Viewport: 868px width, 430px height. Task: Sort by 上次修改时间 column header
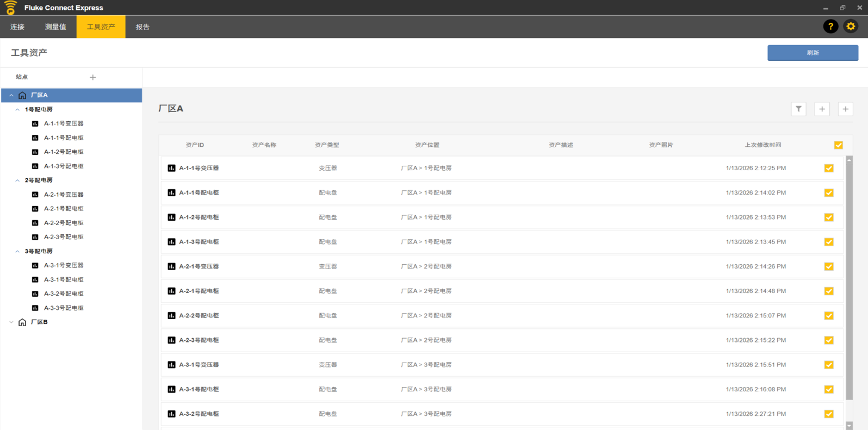coord(762,145)
